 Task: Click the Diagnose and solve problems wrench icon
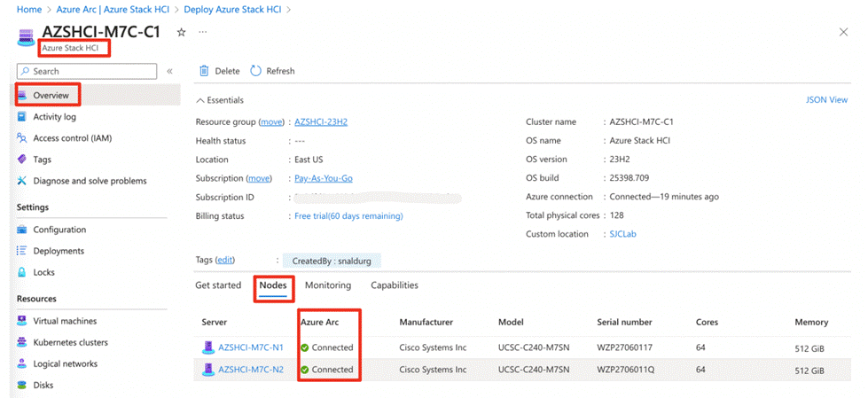22,181
